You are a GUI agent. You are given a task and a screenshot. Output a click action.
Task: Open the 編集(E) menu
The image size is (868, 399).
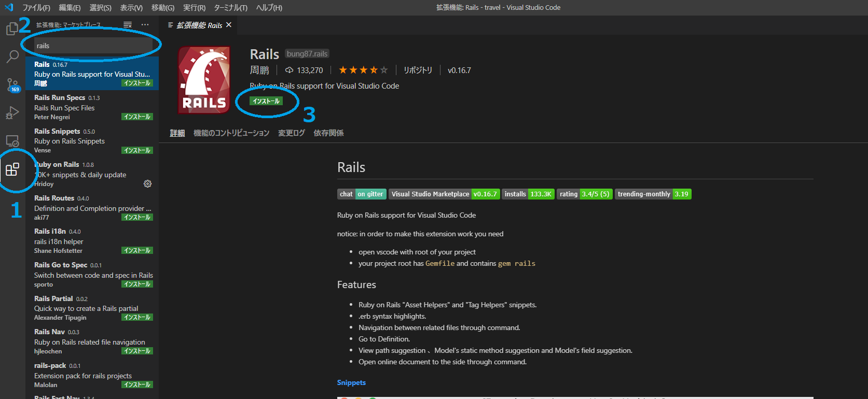(x=70, y=8)
